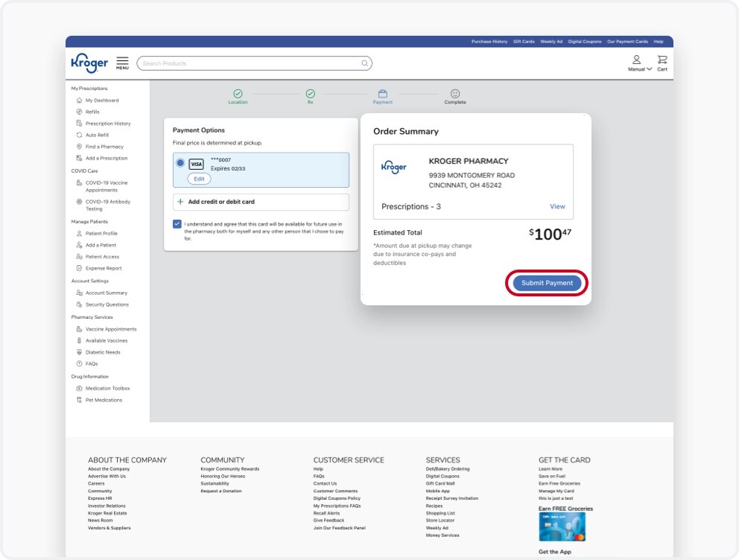Click the Earn FREE Groceries card image
The image size is (739, 560).
point(562,526)
